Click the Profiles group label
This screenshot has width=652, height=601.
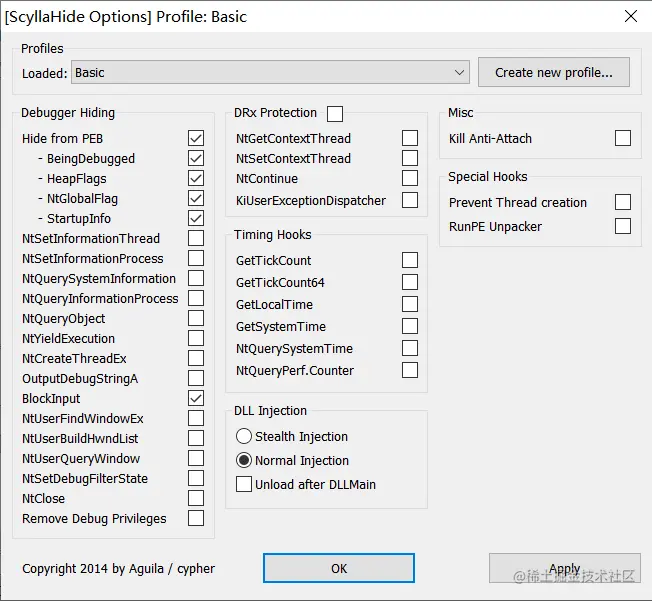pyautogui.click(x=42, y=49)
